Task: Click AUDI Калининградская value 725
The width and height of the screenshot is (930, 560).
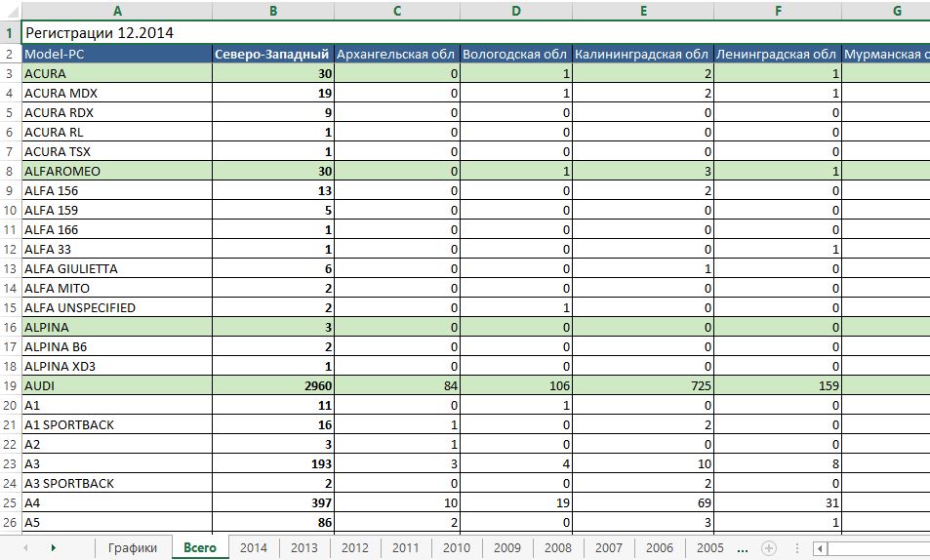Action: pos(643,385)
